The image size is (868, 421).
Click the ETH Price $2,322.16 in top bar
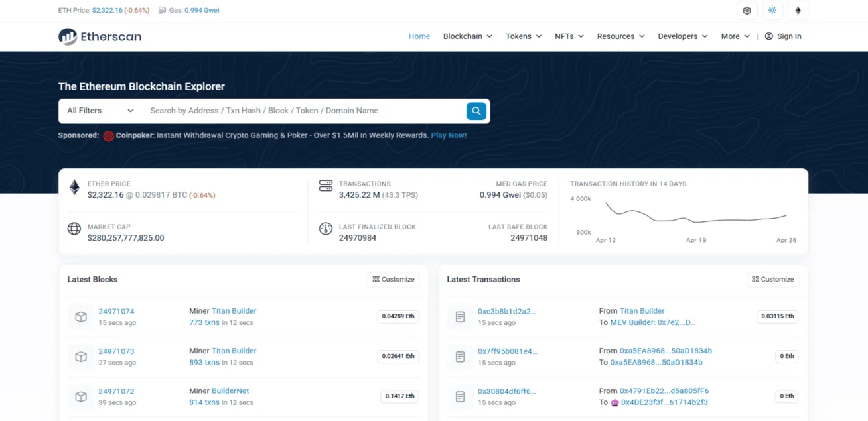click(108, 11)
